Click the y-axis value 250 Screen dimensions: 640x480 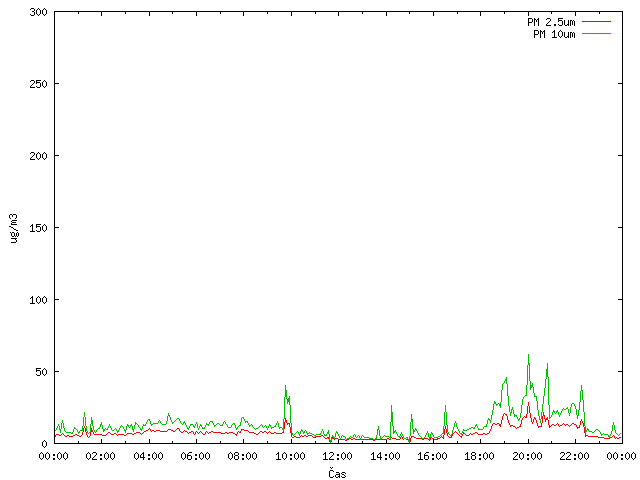click(x=38, y=84)
